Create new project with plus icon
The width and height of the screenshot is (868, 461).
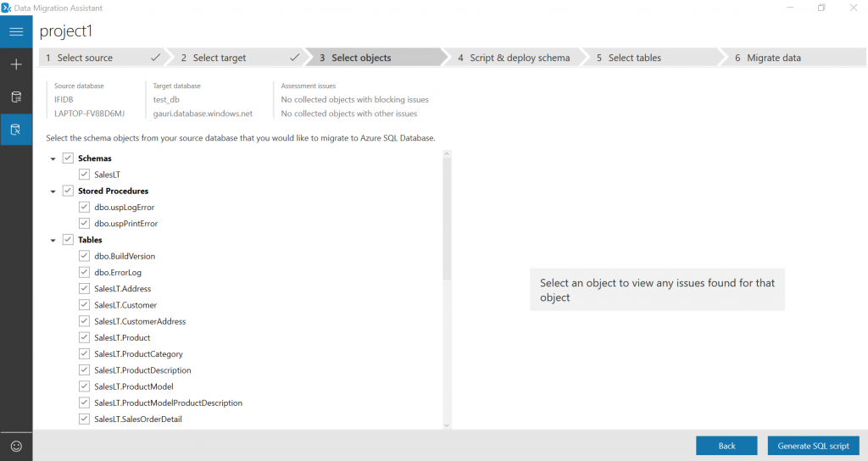click(16, 64)
